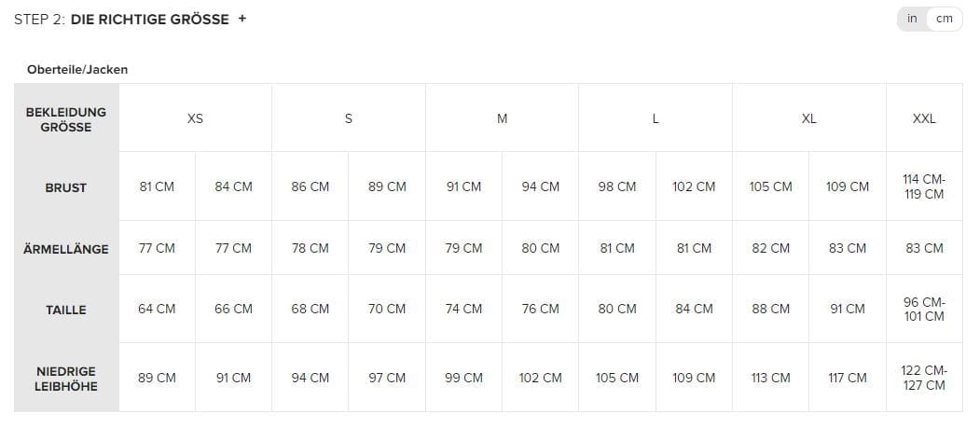Click the 98 CM chest measurement cell

click(x=617, y=186)
